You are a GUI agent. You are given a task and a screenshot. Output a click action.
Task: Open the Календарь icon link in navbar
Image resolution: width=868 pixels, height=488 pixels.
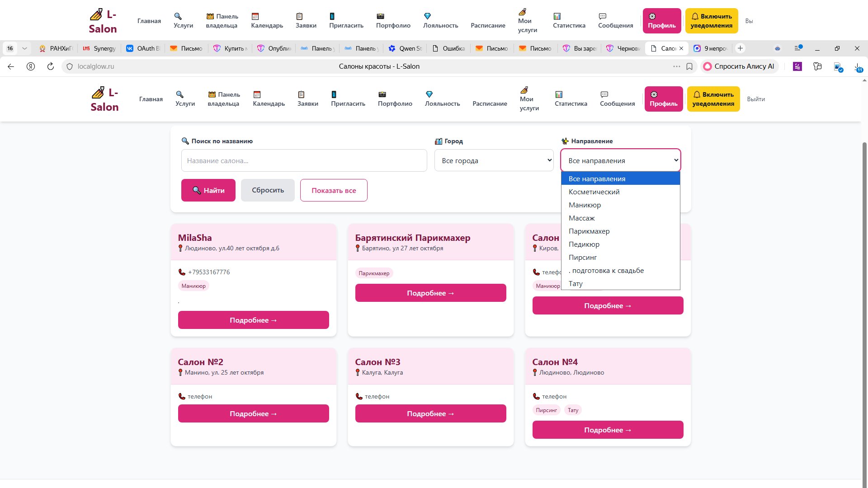click(x=269, y=99)
